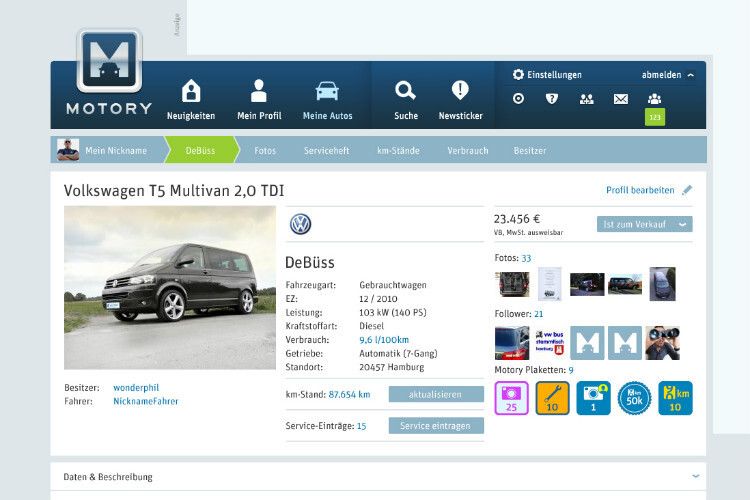This screenshot has width=750, height=500.
Task: Click the pencil edit icon
Action: pos(687,190)
